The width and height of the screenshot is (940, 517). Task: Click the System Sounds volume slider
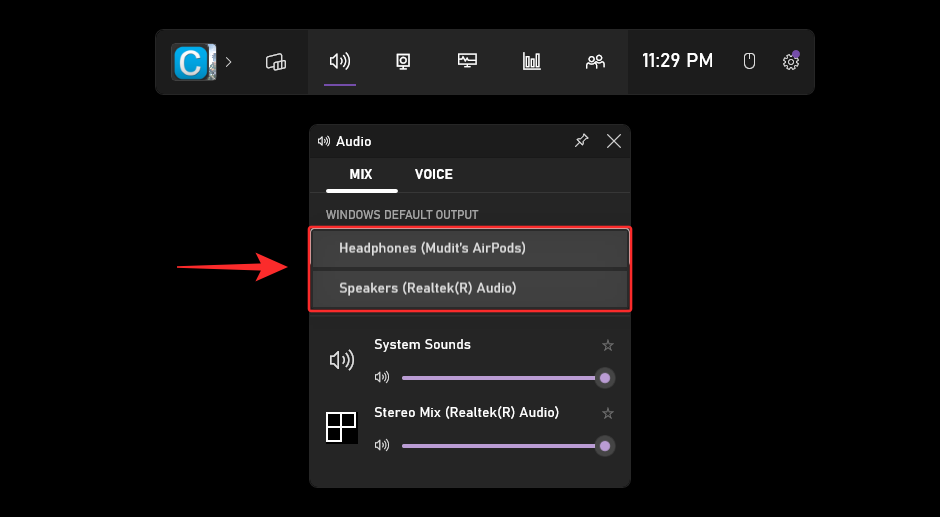pyautogui.click(x=500, y=378)
